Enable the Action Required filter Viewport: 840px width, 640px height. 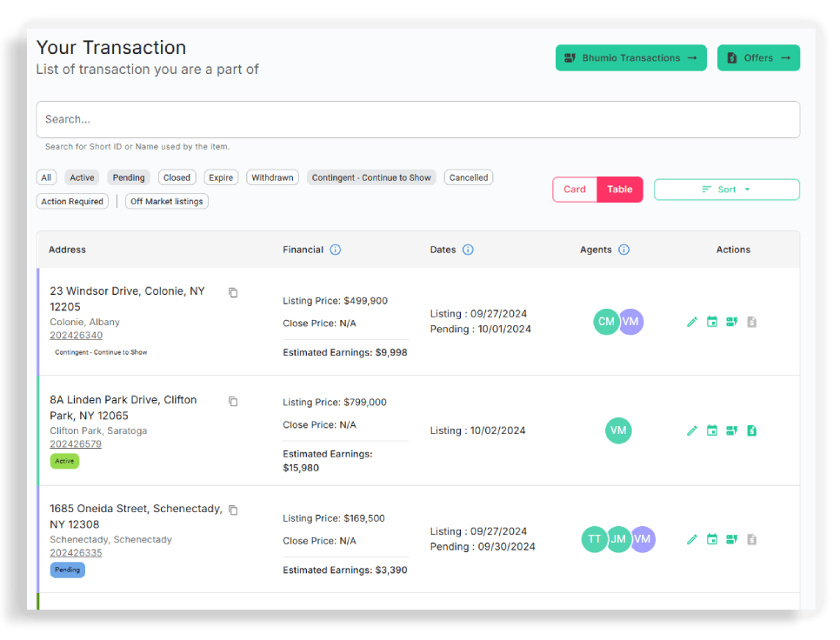click(x=71, y=201)
